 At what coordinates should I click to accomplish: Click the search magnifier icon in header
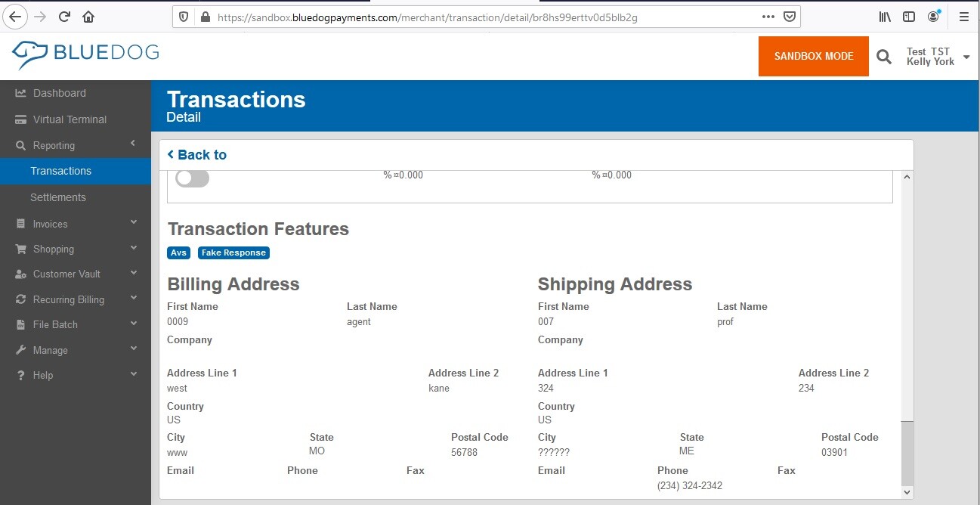coord(883,57)
